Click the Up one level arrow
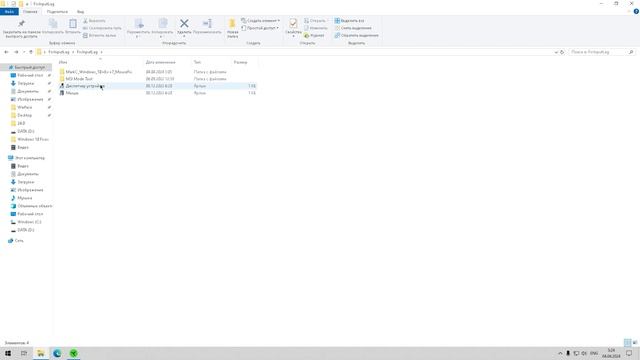This screenshot has height=360, width=640. click(x=31, y=52)
